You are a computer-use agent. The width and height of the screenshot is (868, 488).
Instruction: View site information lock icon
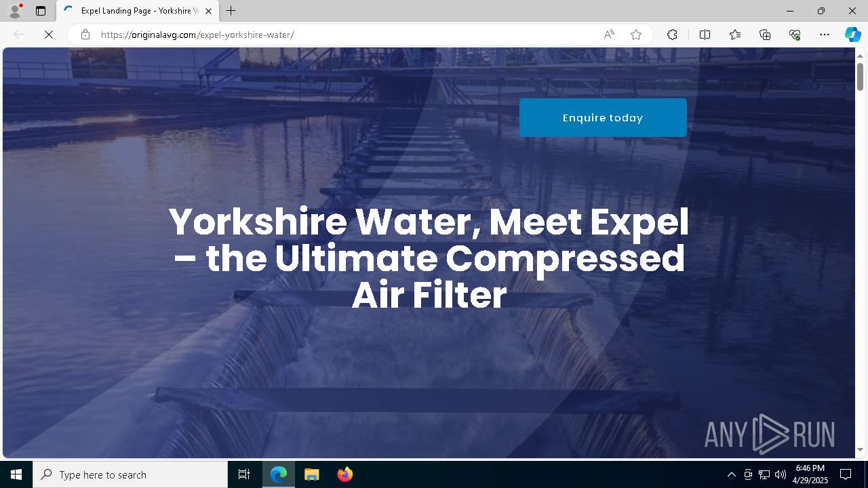(85, 35)
